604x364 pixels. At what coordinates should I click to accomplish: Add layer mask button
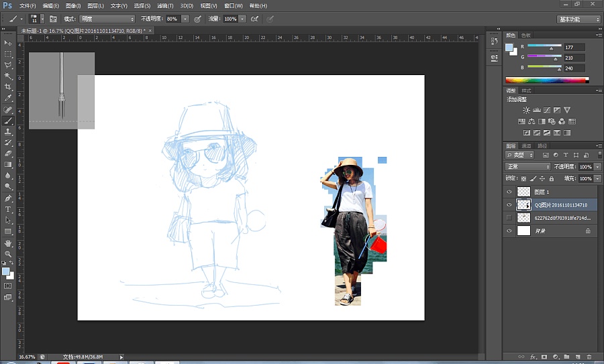coord(544,357)
